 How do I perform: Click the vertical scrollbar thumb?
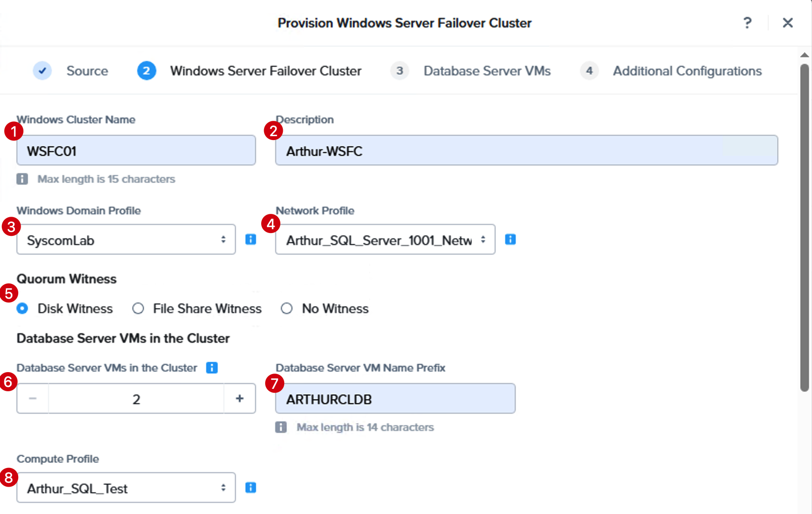(804, 228)
